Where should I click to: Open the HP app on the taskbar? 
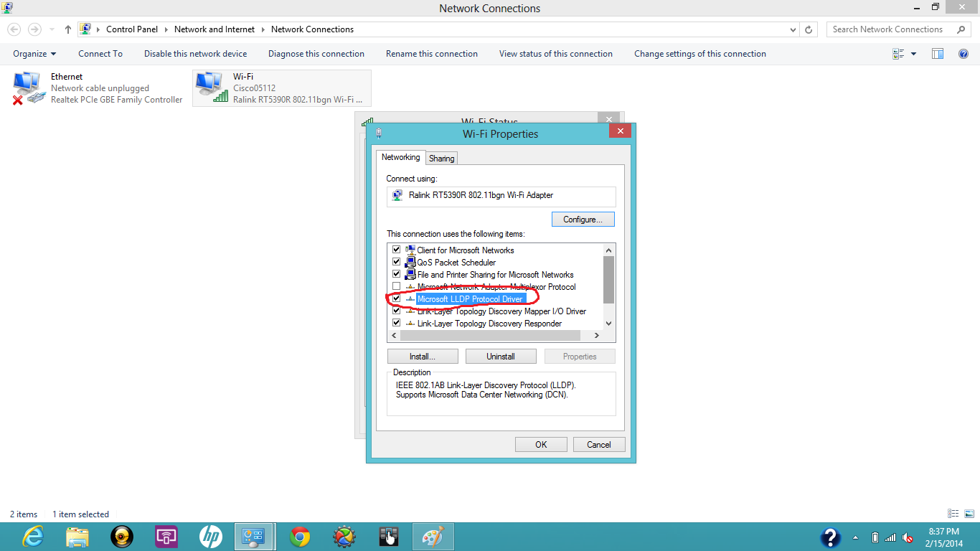[211, 537]
